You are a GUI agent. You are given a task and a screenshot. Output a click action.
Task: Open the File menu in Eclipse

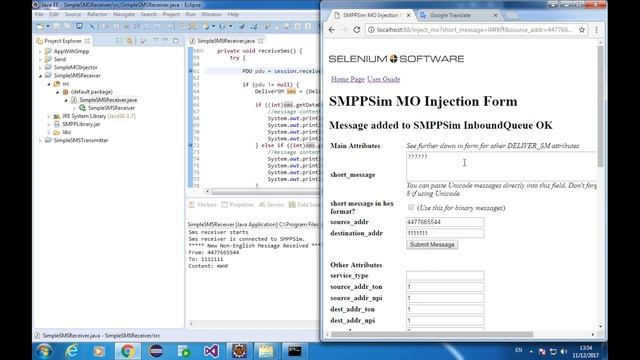pos(39,14)
